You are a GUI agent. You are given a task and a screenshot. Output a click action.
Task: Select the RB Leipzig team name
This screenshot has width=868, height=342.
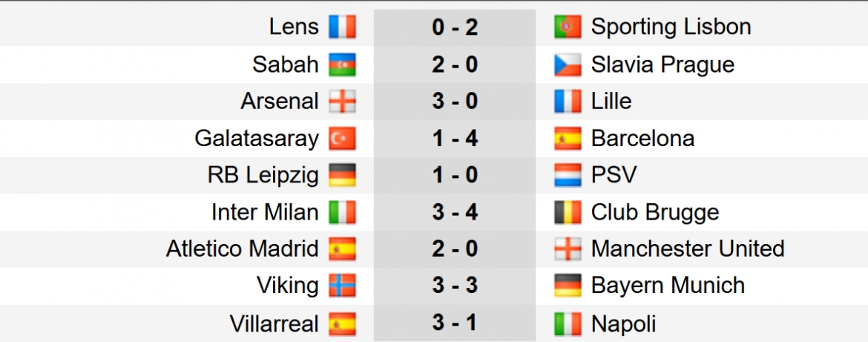coord(263,175)
